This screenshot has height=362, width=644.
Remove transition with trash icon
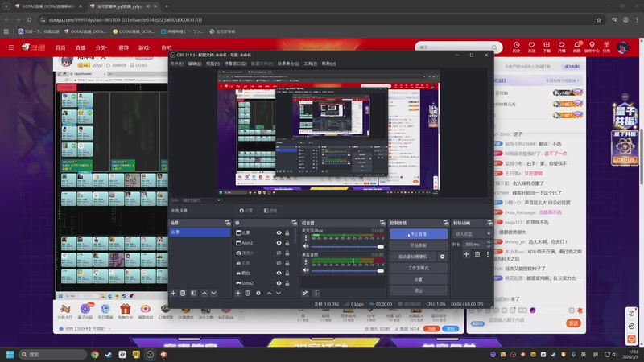[x=477, y=254]
